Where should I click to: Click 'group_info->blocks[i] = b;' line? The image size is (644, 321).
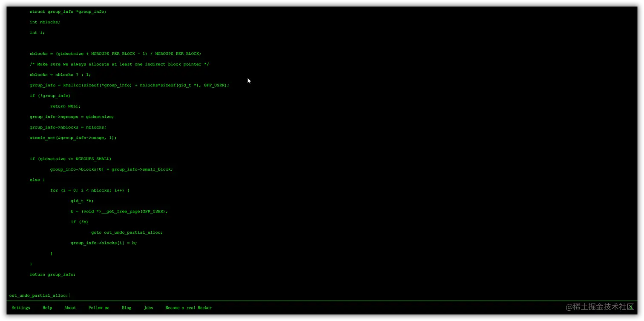click(104, 243)
